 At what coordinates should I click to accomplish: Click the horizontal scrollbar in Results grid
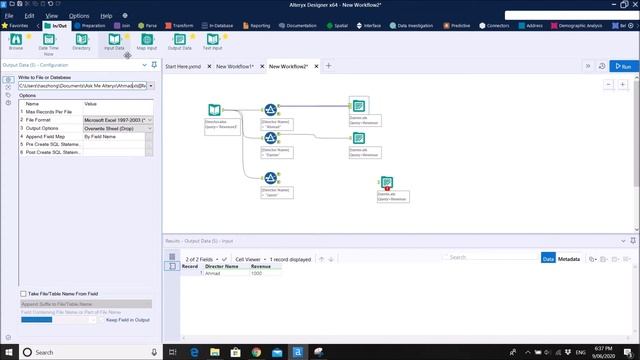[406, 338]
